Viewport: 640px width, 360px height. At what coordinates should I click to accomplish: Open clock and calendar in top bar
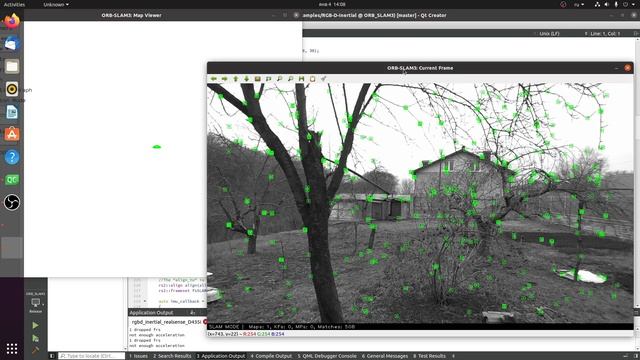(332, 4)
